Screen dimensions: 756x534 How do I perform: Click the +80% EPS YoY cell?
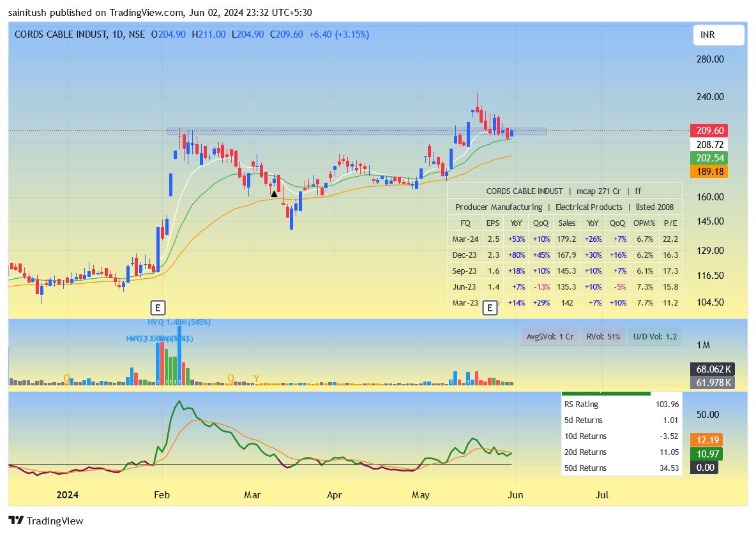coord(517,255)
